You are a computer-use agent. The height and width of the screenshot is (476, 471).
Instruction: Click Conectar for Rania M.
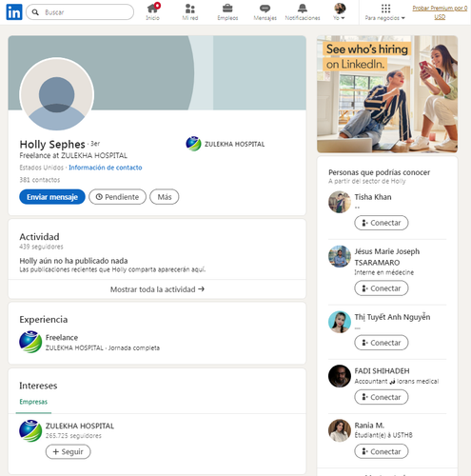[x=382, y=451]
